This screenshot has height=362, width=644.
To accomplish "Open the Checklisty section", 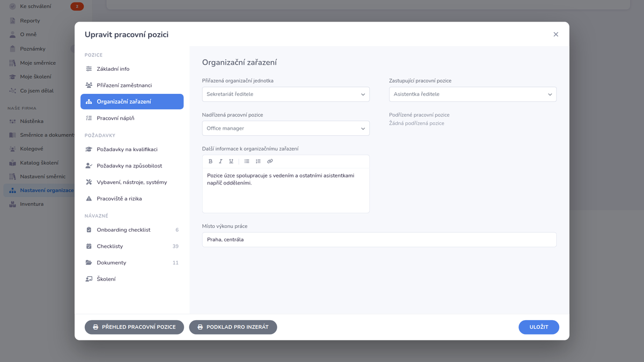I will coord(132,247).
